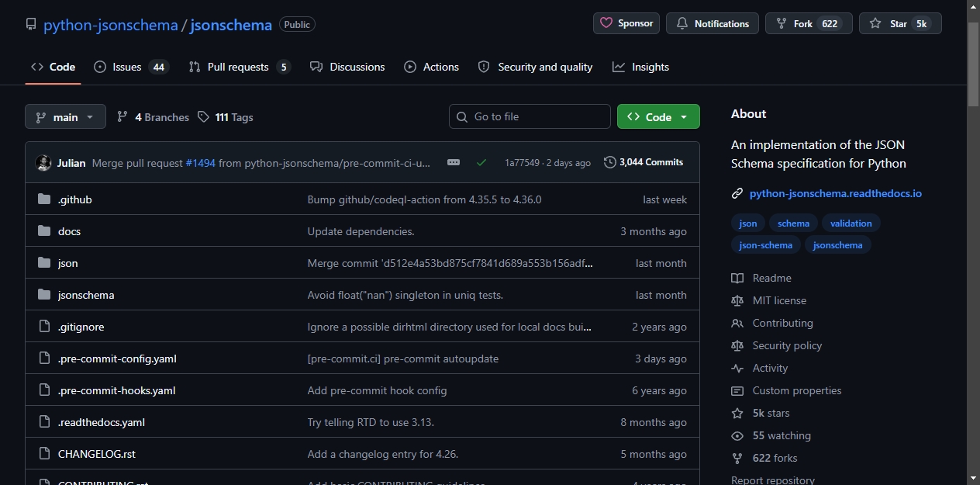The width and height of the screenshot is (980, 485).
Task: Click the people icon next to Contributing
Action: pyautogui.click(x=737, y=323)
